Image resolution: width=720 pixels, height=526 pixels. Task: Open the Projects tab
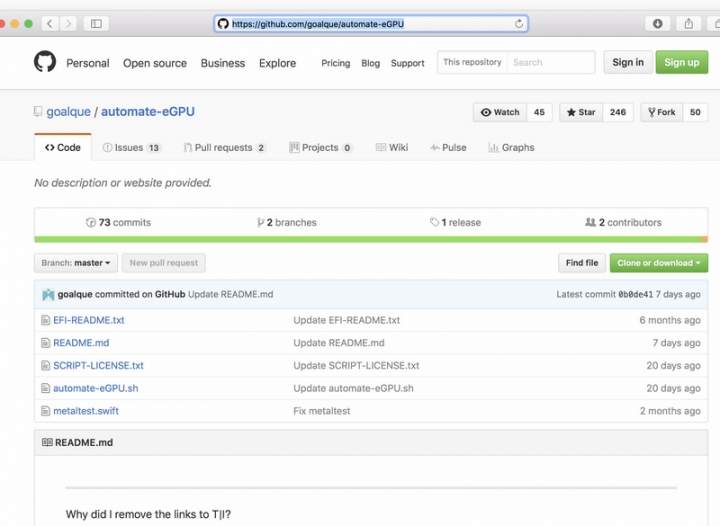321,147
